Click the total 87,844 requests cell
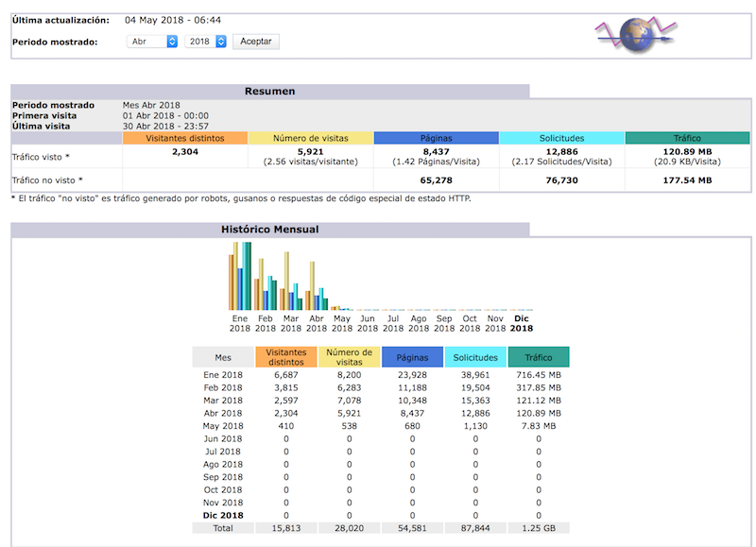Viewport: 756px width, 547px height. 475,528
